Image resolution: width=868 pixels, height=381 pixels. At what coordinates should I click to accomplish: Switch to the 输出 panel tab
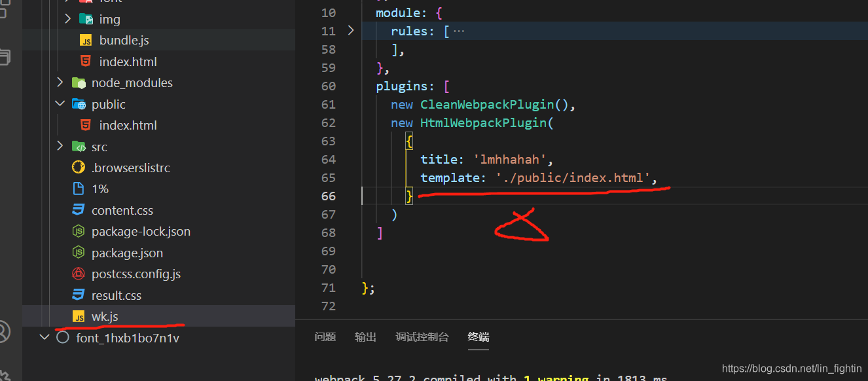click(365, 337)
